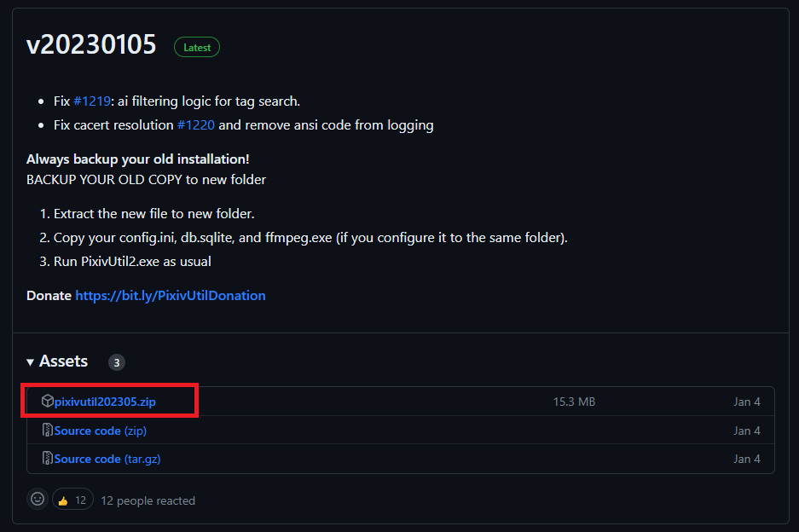This screenshot has width=799, height=532.
Task: Click the package icon next to pixivutil202305.zip
Action: [47, 401]
